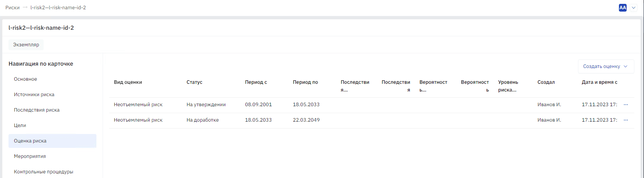The width and height of the screenshot is (644, 178).
Task: Click Навигация по карточке heading
Action: [41, 64]
